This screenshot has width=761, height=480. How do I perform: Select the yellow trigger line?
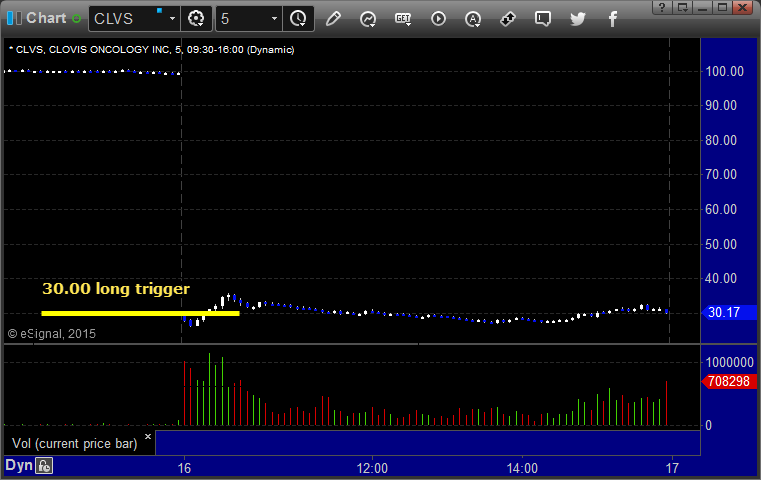point(140,314)
